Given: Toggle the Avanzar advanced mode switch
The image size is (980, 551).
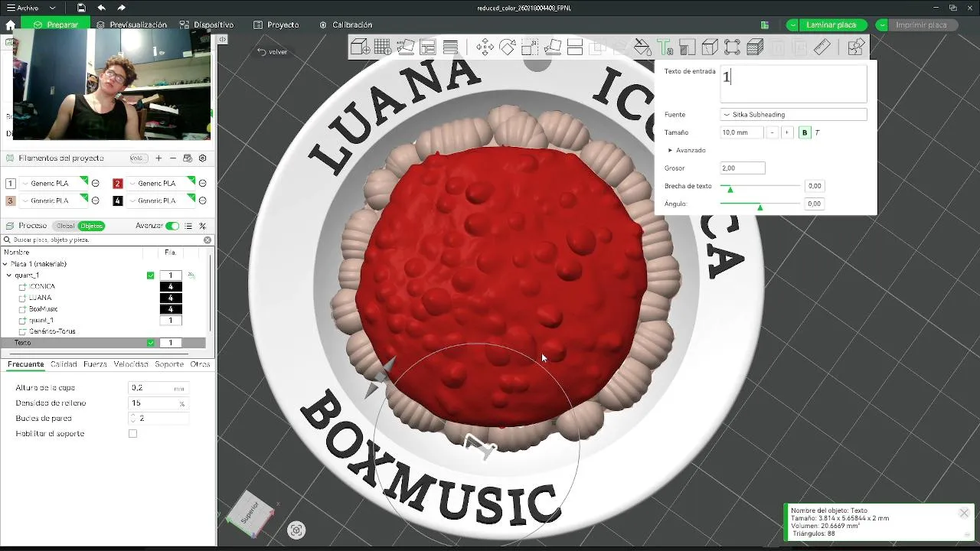Looking at the screenshot, I should tap(172, 226).
